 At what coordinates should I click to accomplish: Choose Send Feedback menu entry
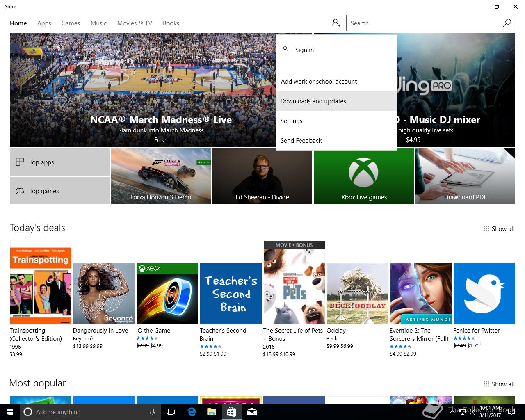336,140
